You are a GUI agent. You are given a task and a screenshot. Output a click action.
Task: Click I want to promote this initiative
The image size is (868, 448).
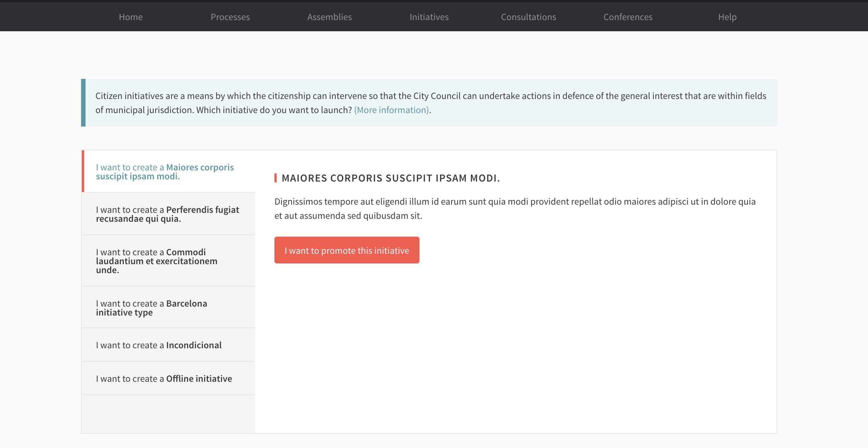[x=347, y=250]
